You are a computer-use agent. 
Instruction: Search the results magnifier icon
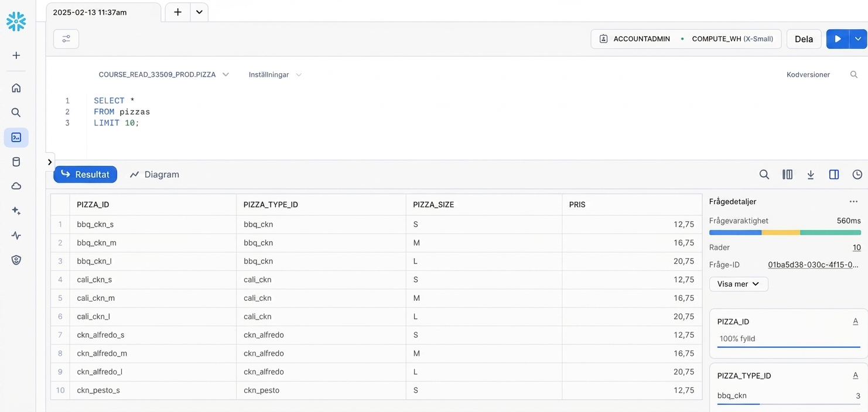(x=764, y=174)
